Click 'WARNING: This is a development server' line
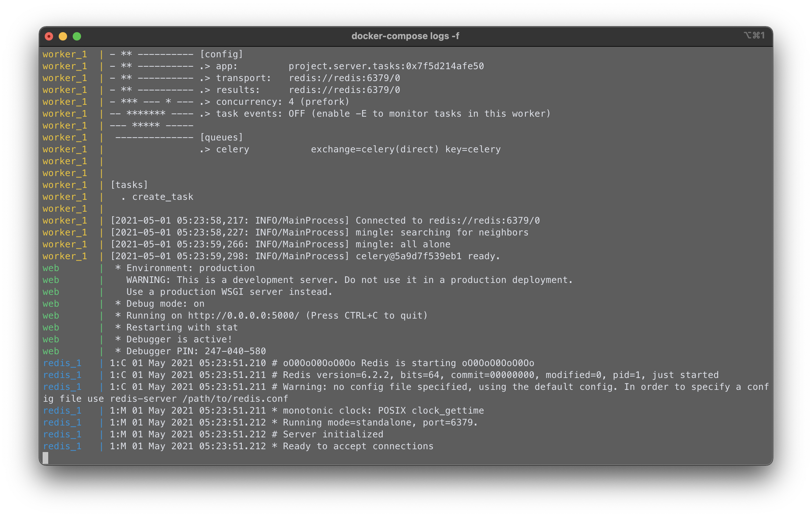Image resolution: width=812 pixels, height=517 pixels. coord(230,280)
